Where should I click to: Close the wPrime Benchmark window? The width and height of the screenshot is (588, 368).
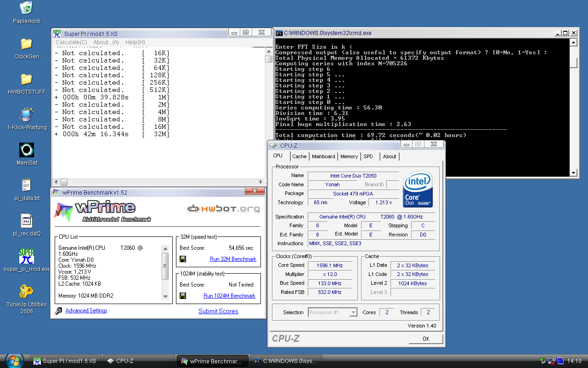[x=254, y=191]
